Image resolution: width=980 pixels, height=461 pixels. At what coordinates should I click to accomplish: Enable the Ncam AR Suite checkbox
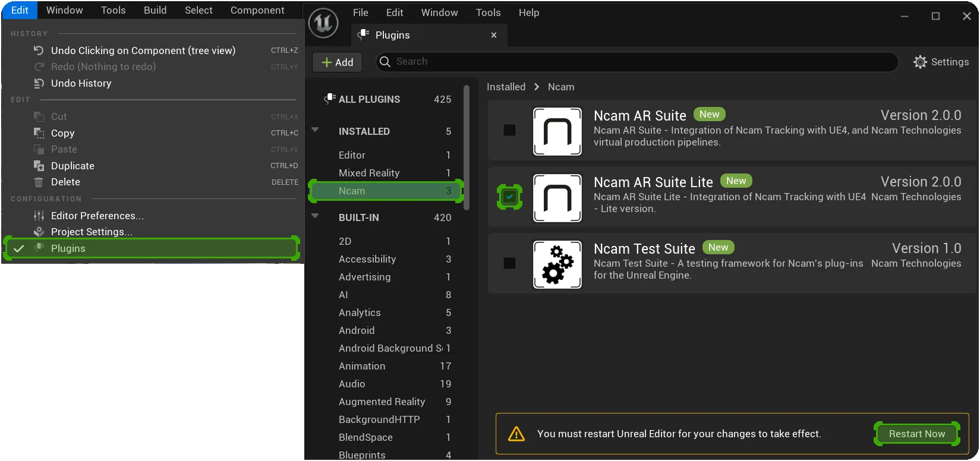[x=509, y=130]
